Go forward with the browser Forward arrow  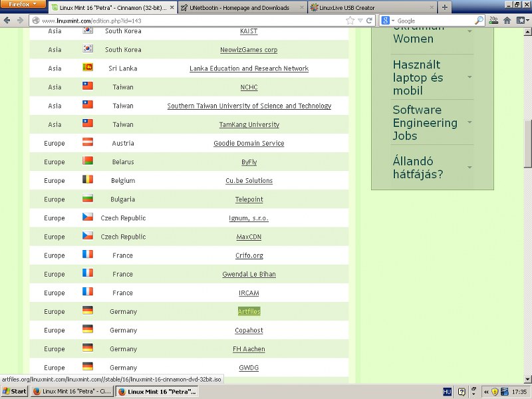click(20, 21)
